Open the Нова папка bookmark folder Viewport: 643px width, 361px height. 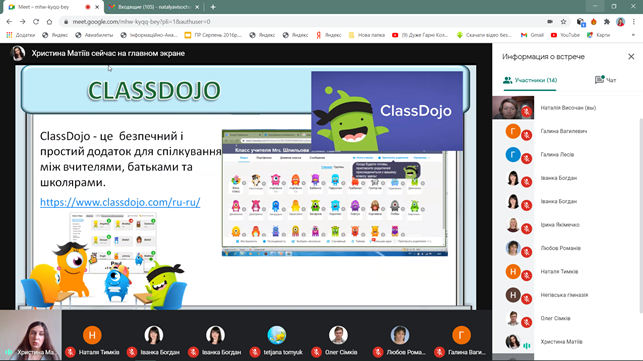click(x=367, y=35)
